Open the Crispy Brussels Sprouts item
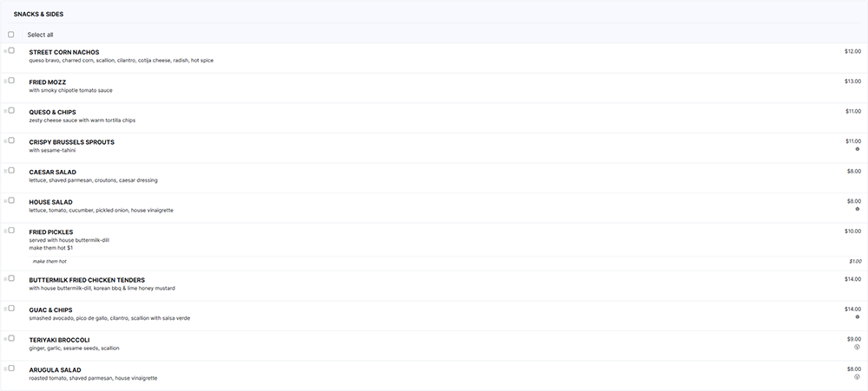868x391 pixels. [71, 142]
